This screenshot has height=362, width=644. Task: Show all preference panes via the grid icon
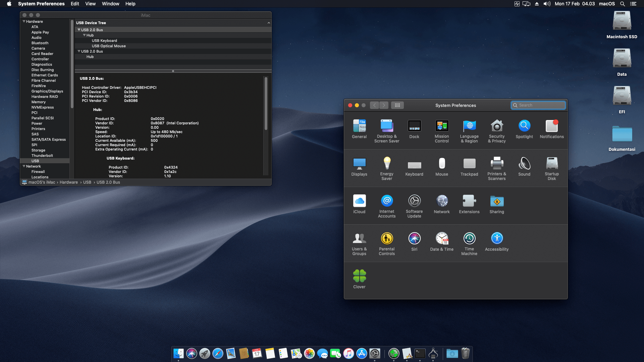pos(397,105)
